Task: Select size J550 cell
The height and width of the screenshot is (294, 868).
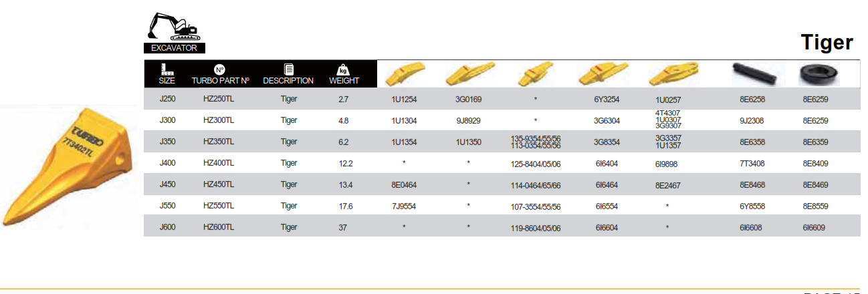Action: [167, 205]
